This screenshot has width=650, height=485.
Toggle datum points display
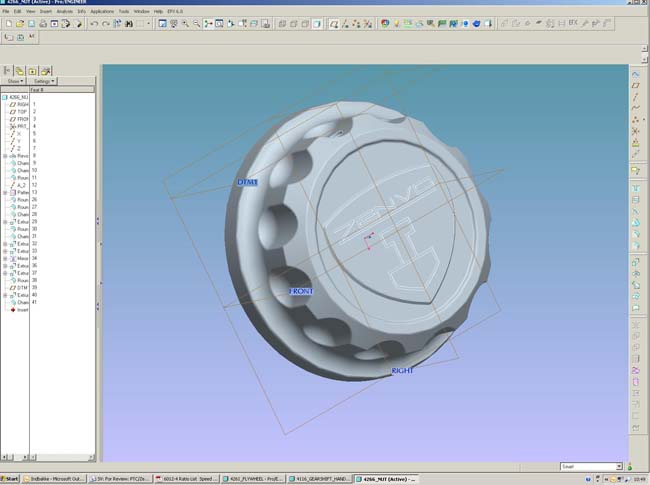coord(356,24)
